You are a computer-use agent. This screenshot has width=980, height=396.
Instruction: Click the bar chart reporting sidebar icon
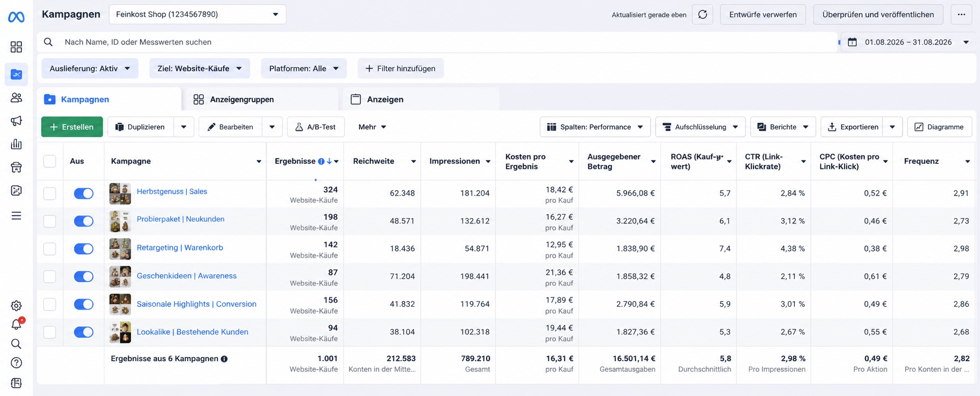tap(16, 144)
